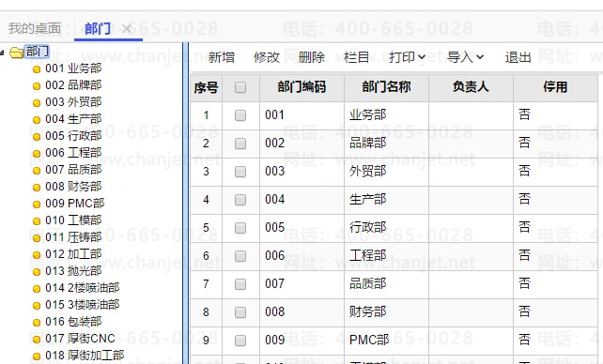Check the row checkbox for 008 财务部
The height and width of the screenshot is (364, 603).
pyautogui.click(x=240, y=312)
